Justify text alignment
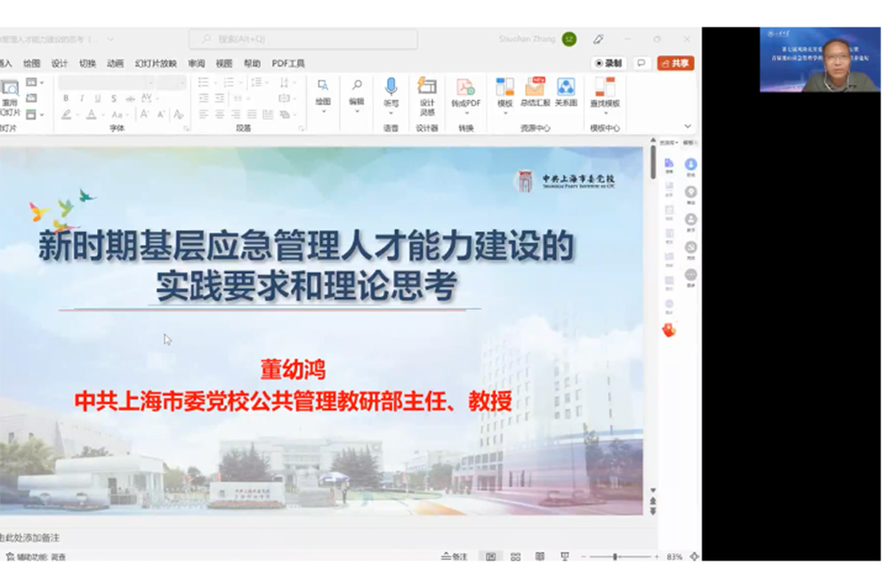Image resolution: width=882 pixels, height=588 pixels. (x=252, y=115)
